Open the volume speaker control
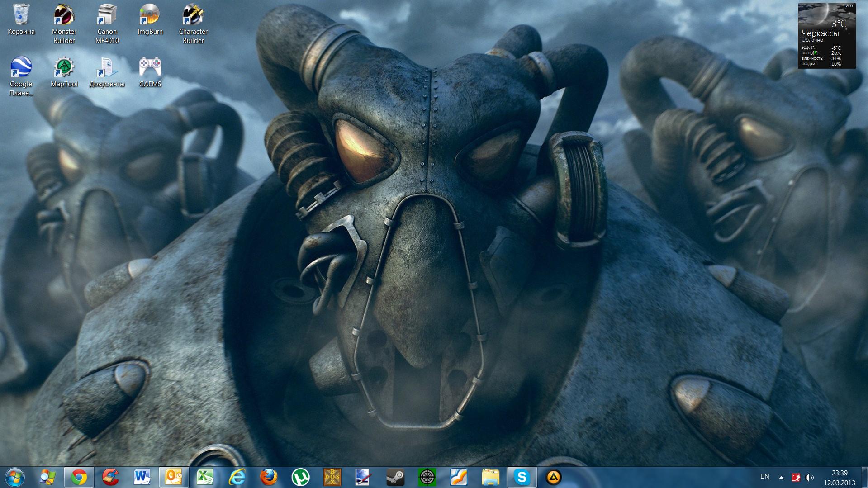 (x=810, y=477)
